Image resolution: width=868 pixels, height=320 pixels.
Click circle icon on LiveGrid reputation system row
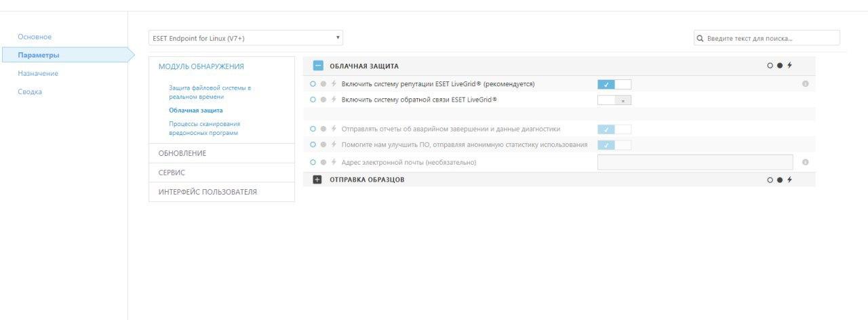(313, 84)
